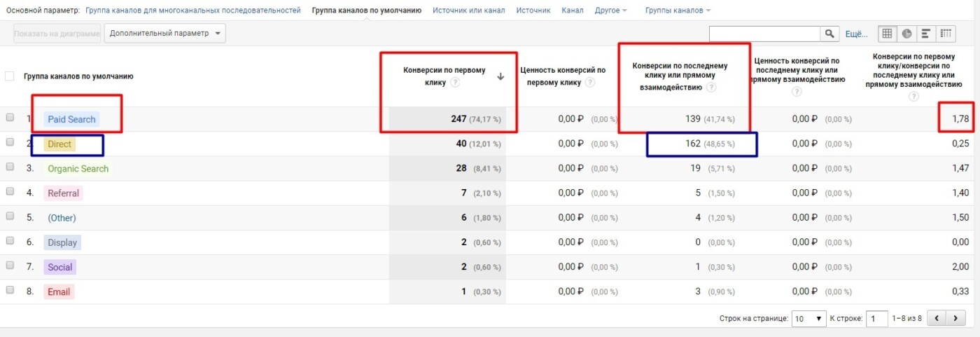Screen dimensions: 980x337
Task: Switch to bar performance view icon
Action: pyautogui.click(x=926, y=34)
